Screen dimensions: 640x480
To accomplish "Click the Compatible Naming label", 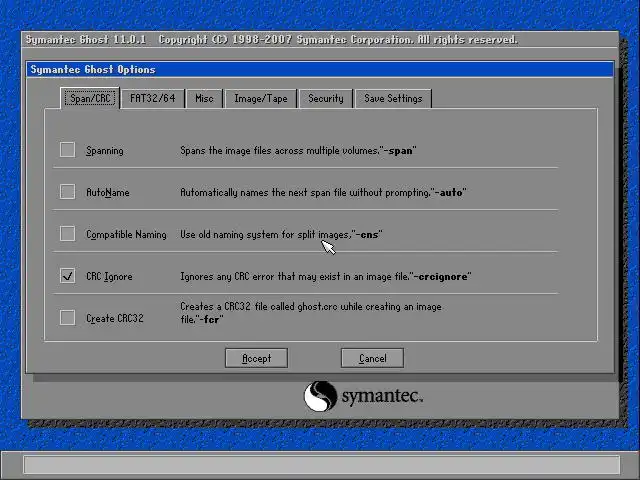I will [126, 235].
